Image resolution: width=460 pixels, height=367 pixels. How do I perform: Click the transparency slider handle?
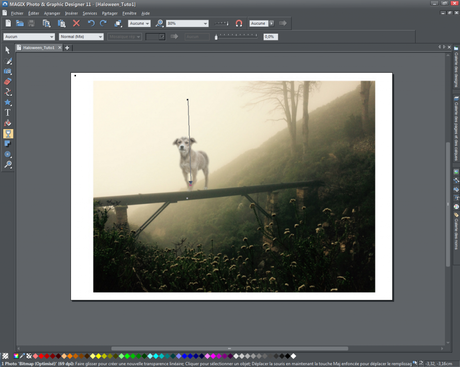(216, 37)
